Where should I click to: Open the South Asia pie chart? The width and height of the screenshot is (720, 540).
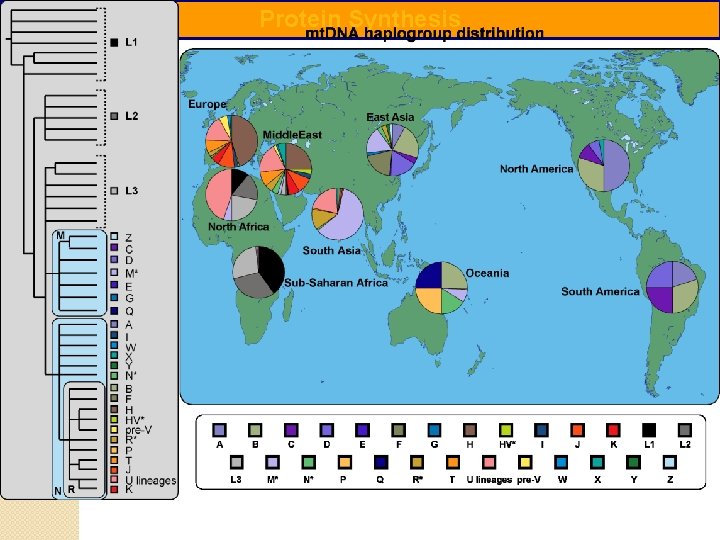point(338,214)
